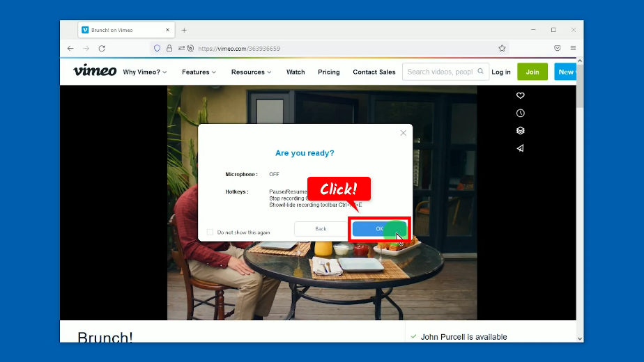Reload the page
Viewport: 644px width, 362px height.
click(102, 49)
